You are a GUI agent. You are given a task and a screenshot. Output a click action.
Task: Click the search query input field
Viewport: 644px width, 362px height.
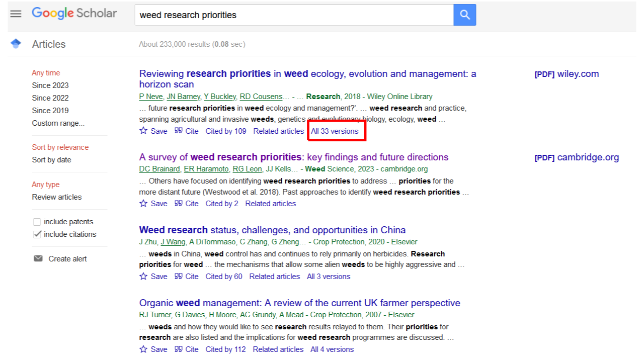tap(294, 15)
